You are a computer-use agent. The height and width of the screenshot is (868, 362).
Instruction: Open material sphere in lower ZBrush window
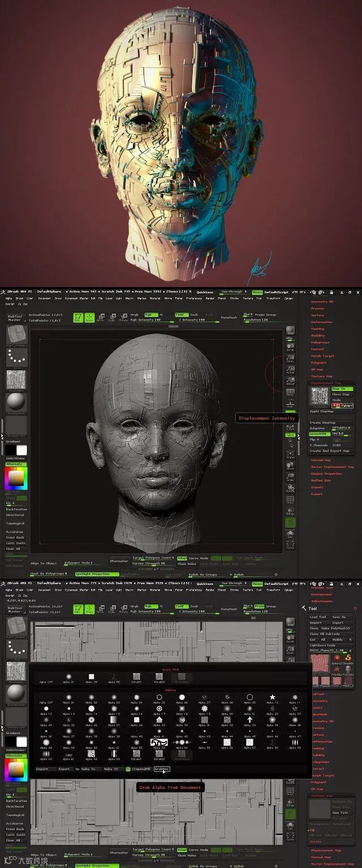(x=16, y=694)
